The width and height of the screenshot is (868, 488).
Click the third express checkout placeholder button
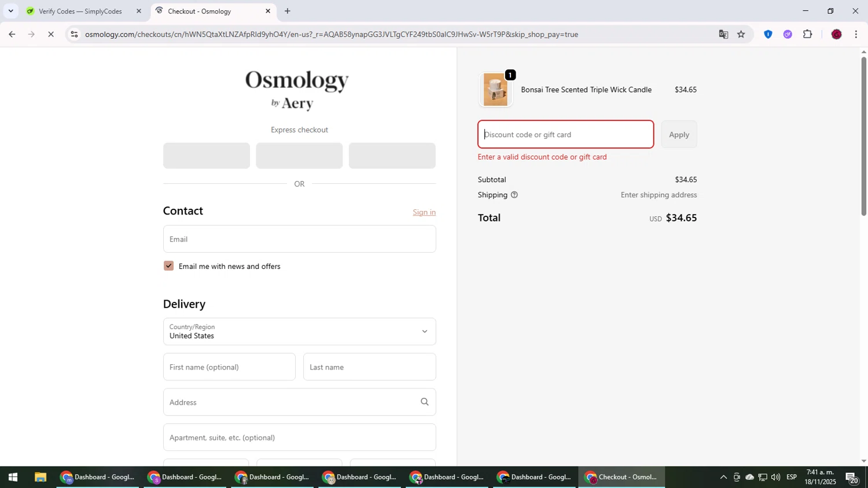point(392,156)
